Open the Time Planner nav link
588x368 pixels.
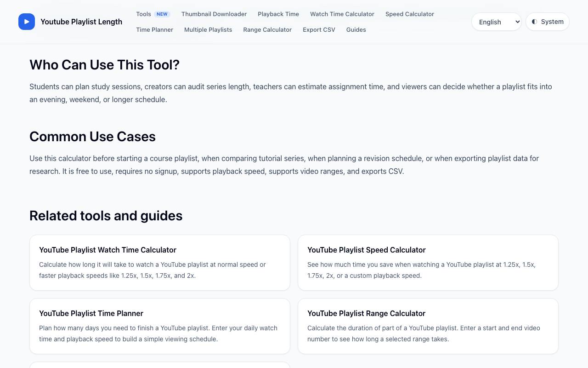click(x=155, y=30)
